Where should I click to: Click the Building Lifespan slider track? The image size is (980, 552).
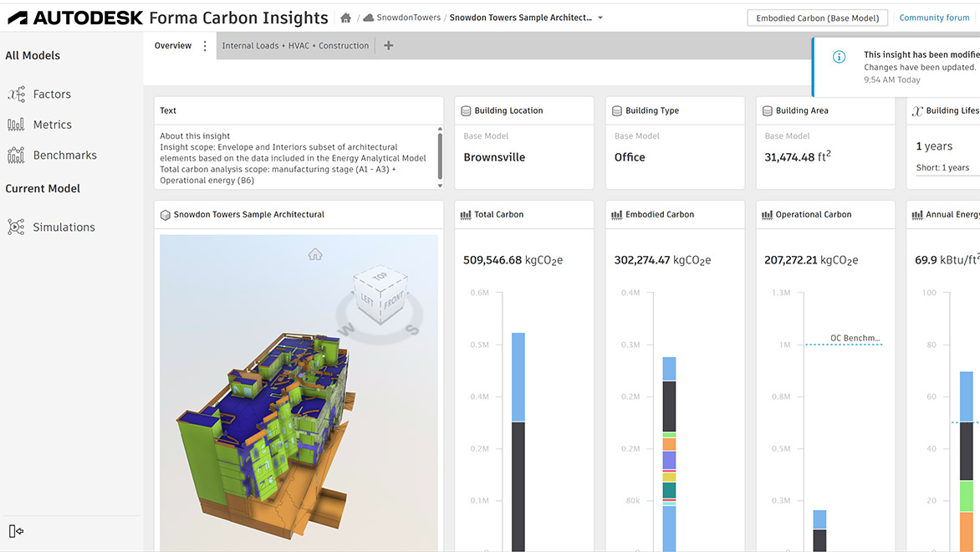(x=947, y=176)
